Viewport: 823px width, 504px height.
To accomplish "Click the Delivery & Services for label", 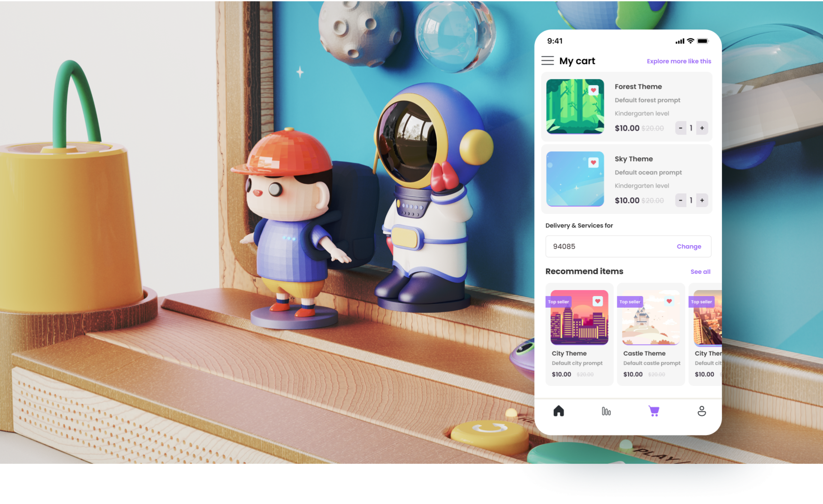I will 579,225.
